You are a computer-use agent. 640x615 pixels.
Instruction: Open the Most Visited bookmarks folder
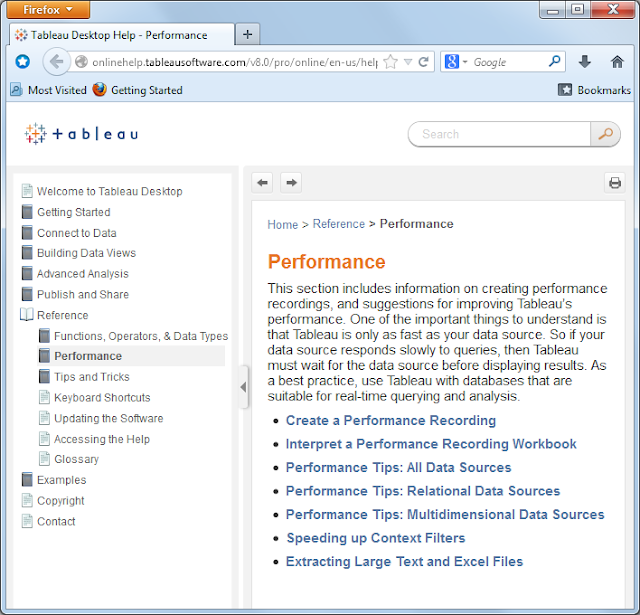point(49,90)
